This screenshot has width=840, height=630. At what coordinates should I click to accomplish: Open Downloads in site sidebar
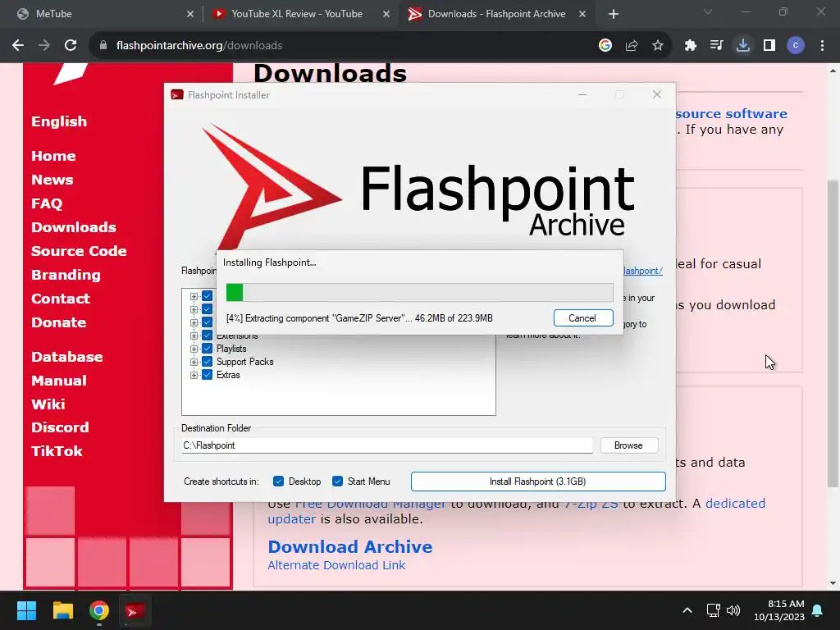click(x=73, y=227)
